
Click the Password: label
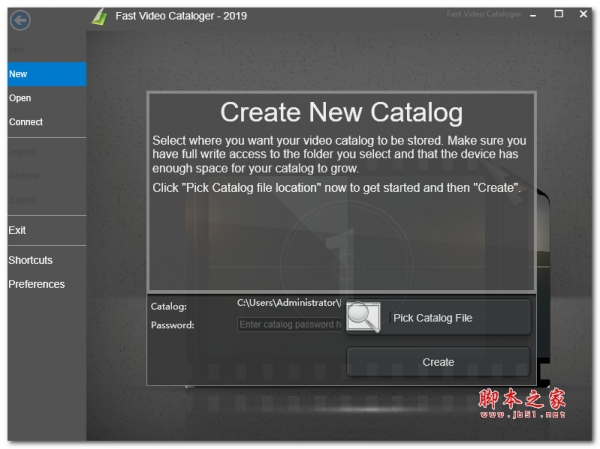[173, 325]
